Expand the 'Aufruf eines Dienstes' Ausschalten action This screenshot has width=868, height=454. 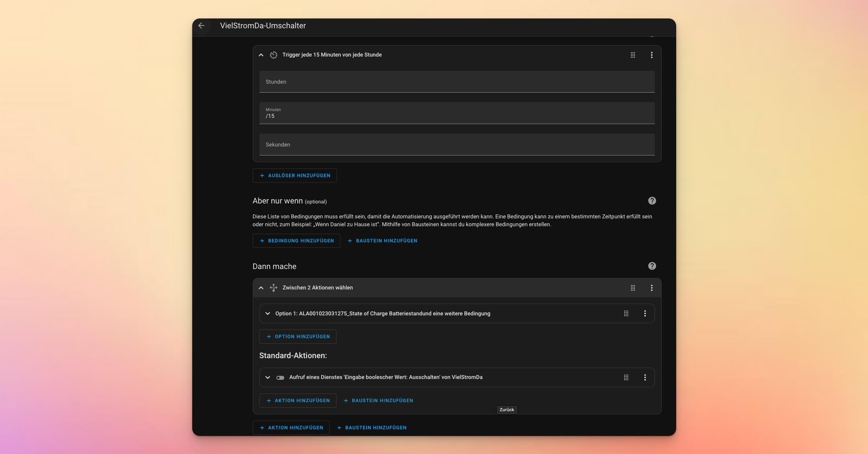(268, 377)
